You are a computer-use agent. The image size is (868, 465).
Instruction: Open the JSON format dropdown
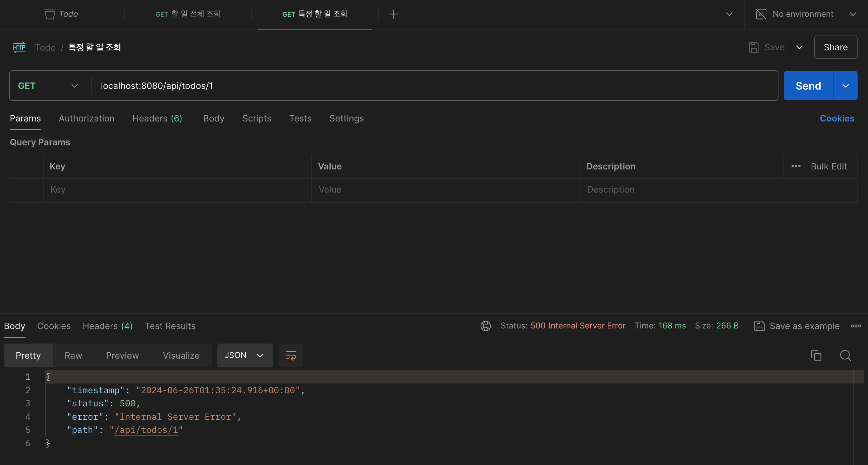[x=245, y=356]
